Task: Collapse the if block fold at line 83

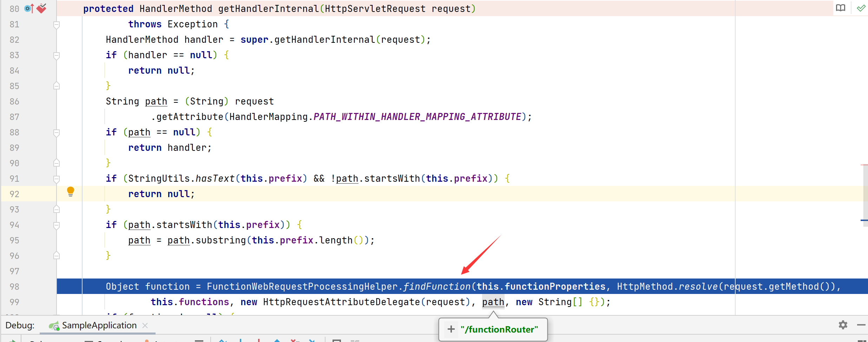Action: tap(57, 55)
